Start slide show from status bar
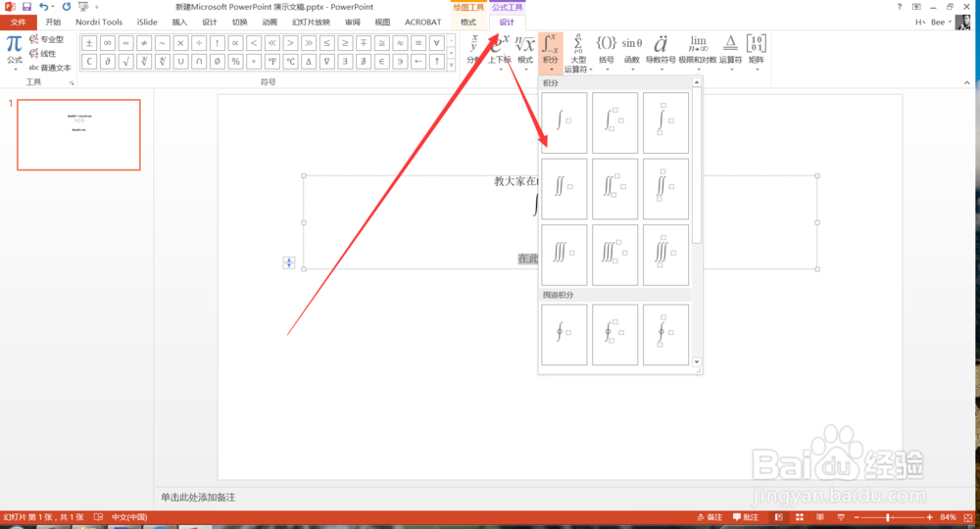Viewport: 980px width, 529px height. pos(841,517)
